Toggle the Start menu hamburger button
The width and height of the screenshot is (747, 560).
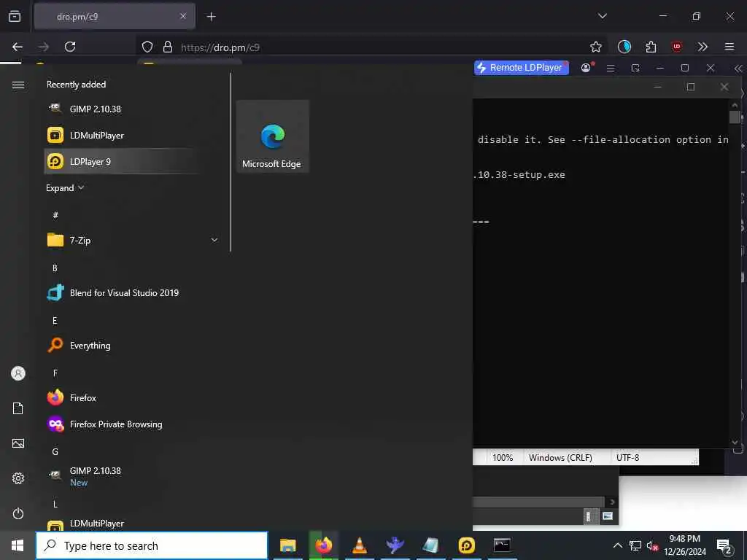(x=18, y=85)
